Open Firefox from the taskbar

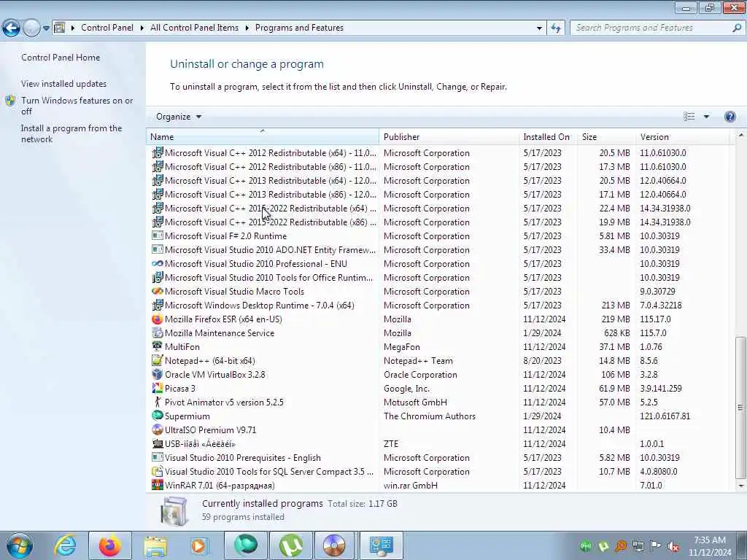point(110,545)
